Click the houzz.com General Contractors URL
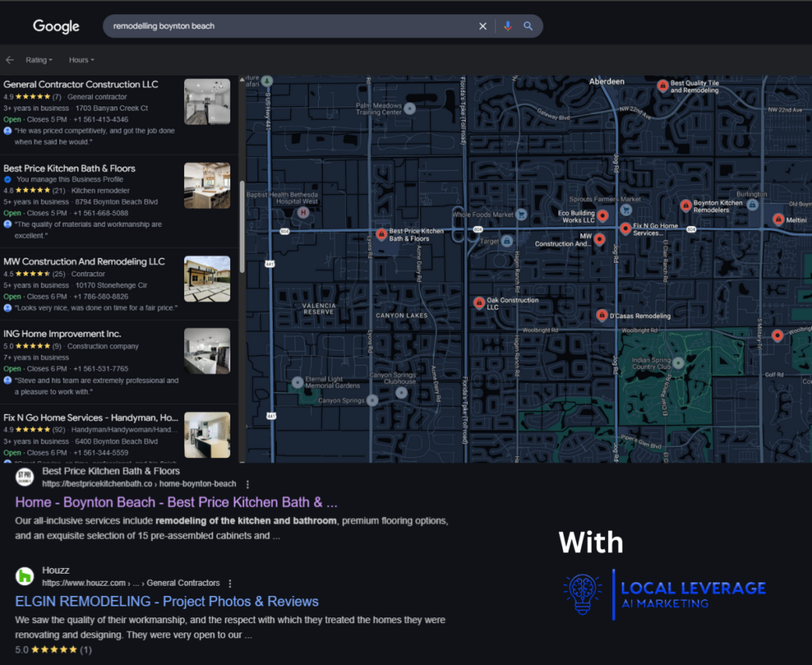 click(x=131, y=583)
